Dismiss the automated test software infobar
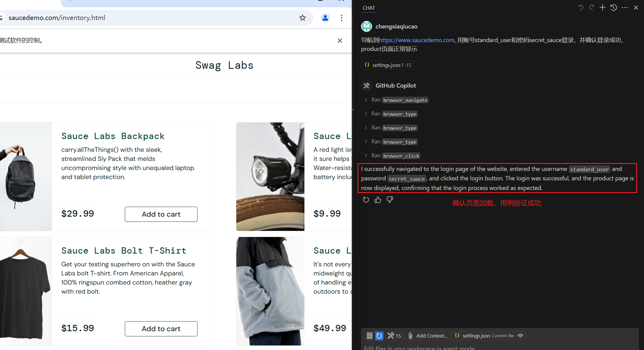Viewport: 644px width, 350px height. point(340,41)
